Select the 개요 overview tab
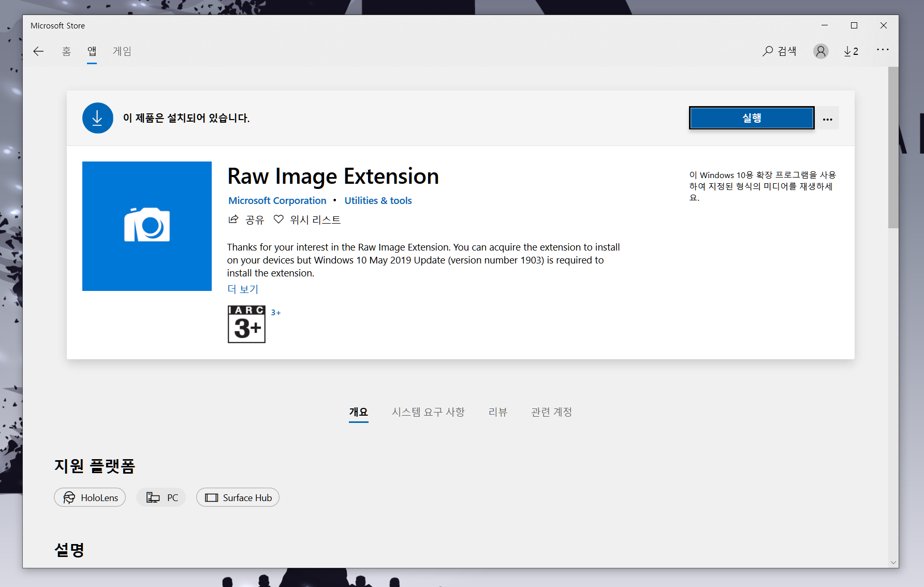Screen dimensions: 924x587 point(358,412)
